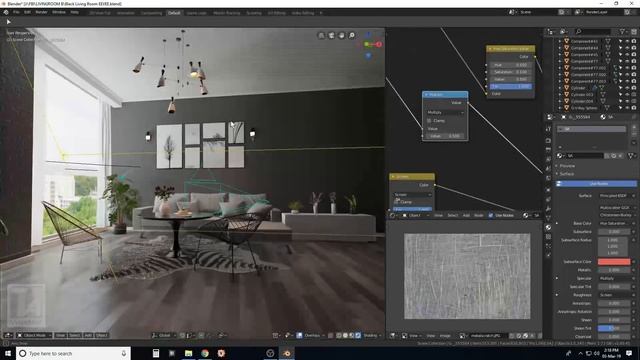Switch to the Default workspace tab

point(174,13)
